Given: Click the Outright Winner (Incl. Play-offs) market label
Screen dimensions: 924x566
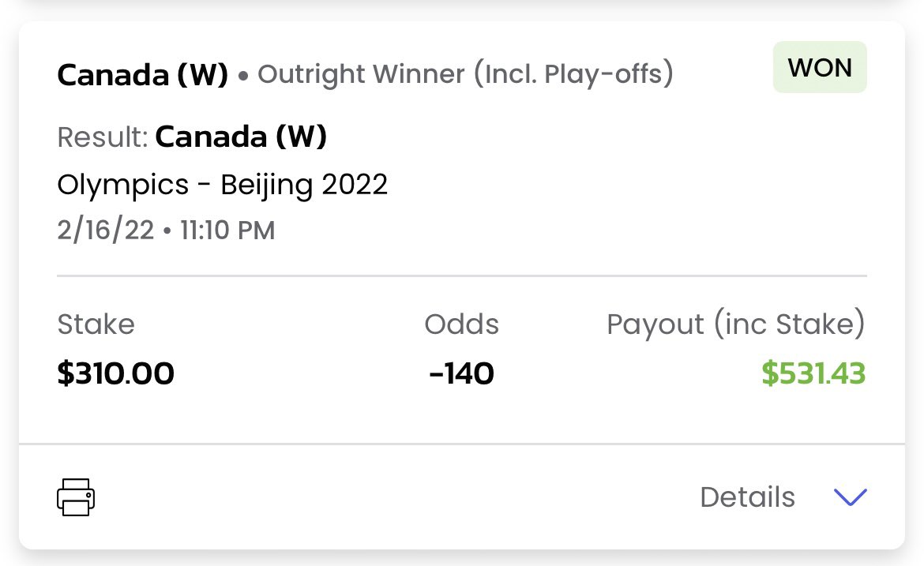Looking at the screenshot, I should coord(465,75).
